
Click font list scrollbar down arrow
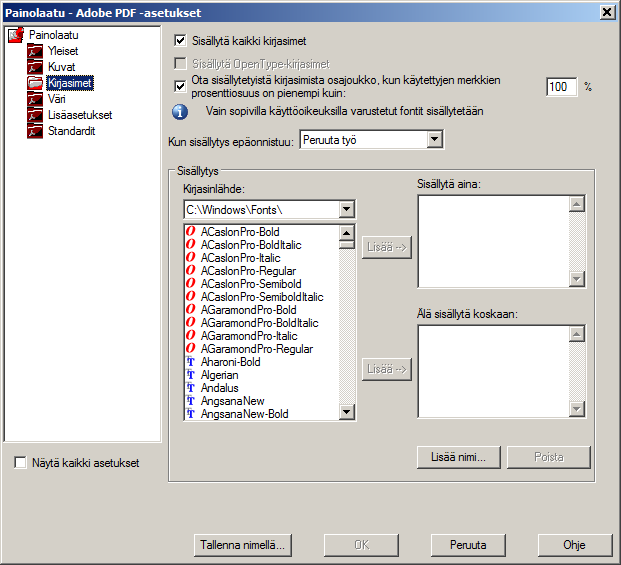(x=347, y=412)
